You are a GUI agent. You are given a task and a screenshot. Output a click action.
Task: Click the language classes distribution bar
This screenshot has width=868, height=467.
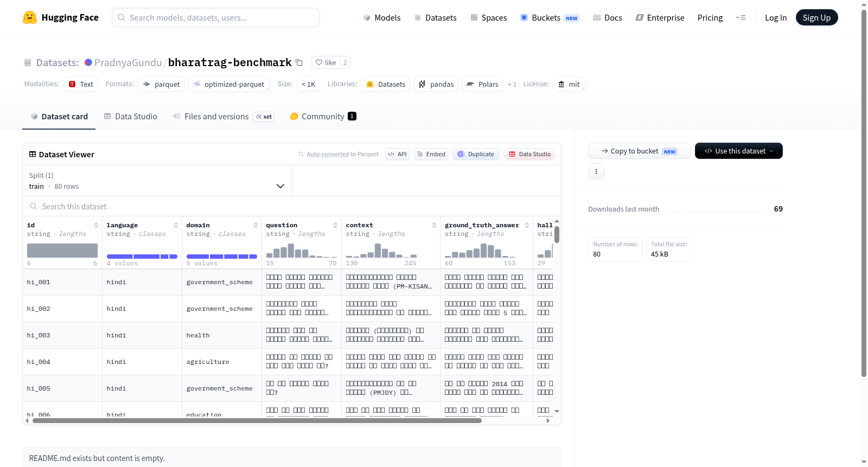point(142,257)
